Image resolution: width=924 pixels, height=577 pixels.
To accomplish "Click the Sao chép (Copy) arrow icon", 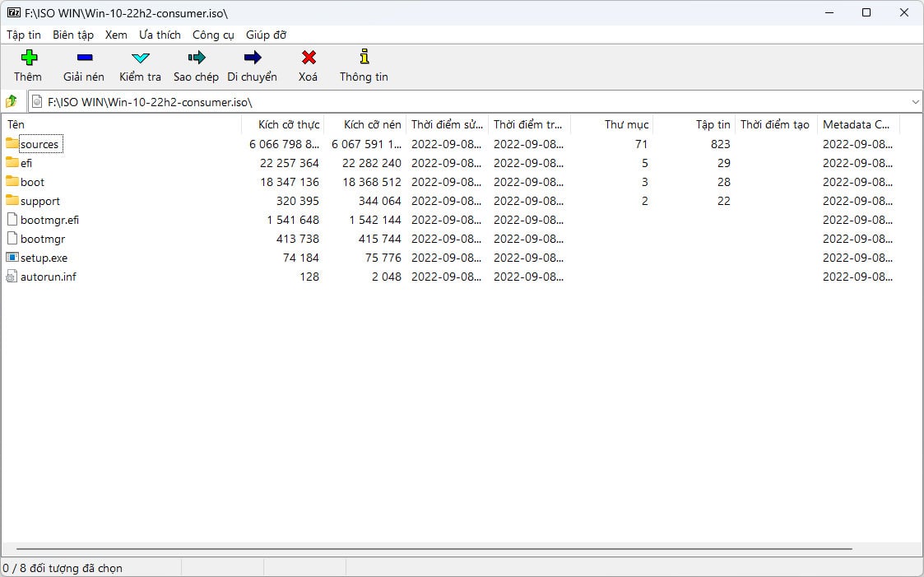I will coord(196,57).
